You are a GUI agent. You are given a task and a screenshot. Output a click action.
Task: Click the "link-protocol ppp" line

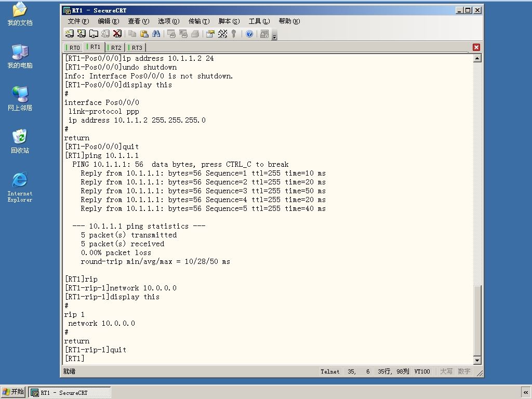(x=104, y=111)
